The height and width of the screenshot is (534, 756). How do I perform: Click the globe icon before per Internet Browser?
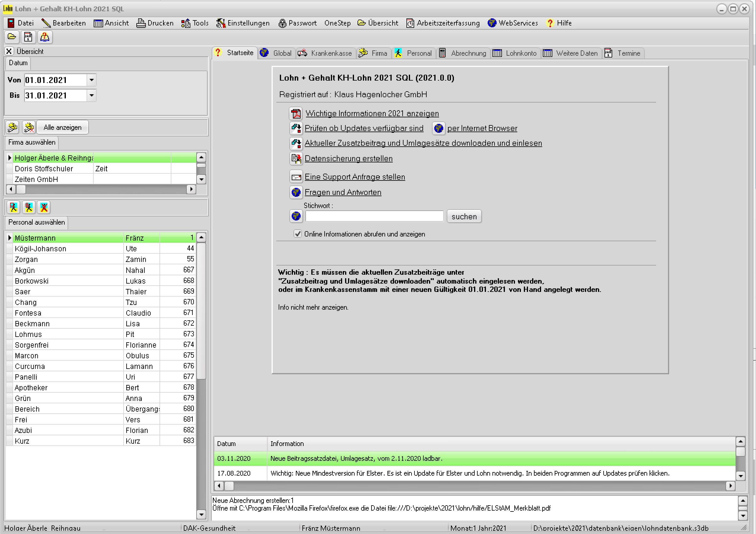pyautogui.click(x=438, y=128)
